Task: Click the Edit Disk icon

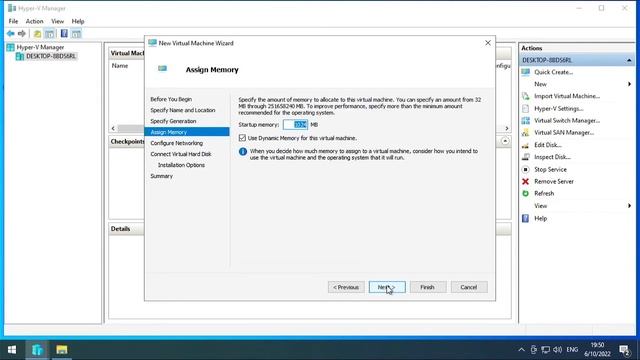Action: [x=526, y=145]
